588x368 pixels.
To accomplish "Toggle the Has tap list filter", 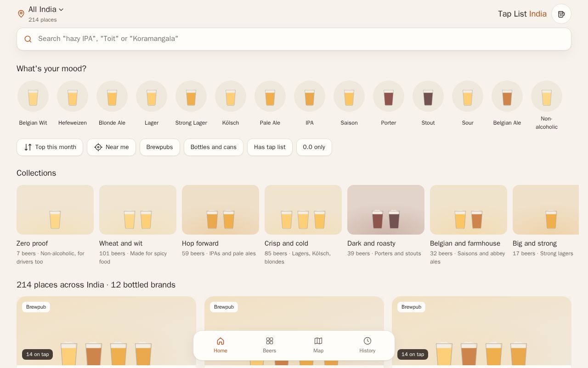I will 270,147.
